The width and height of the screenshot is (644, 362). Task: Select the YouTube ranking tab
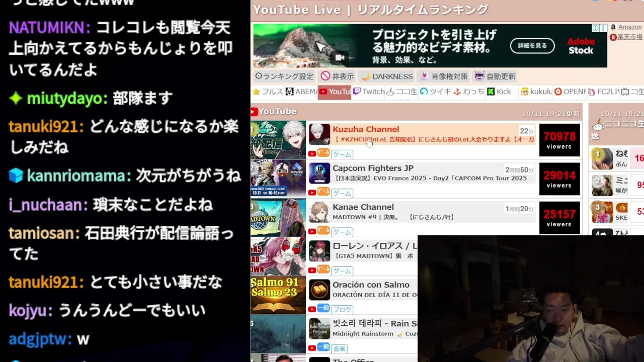(x=335, y=92)
